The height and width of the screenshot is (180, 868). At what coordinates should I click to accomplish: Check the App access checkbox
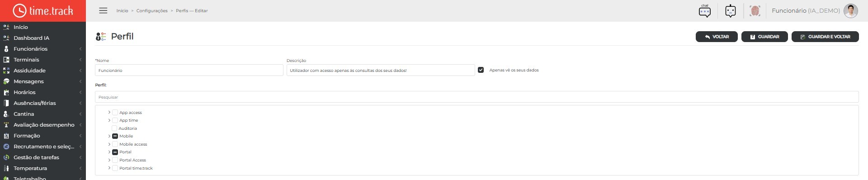[115, 113]
